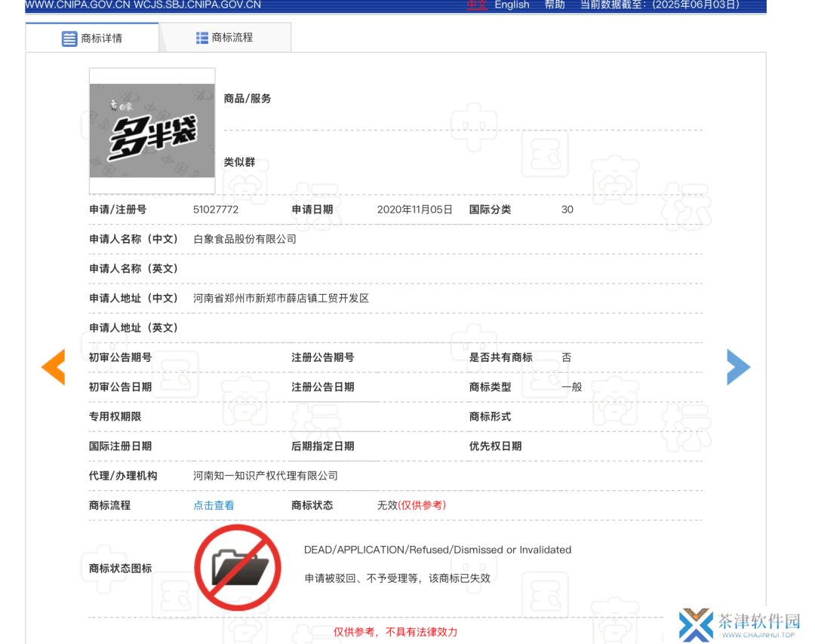Click the 商标详情 tab list icon
Screen dimensions: 815x644
tap(69, 38)
